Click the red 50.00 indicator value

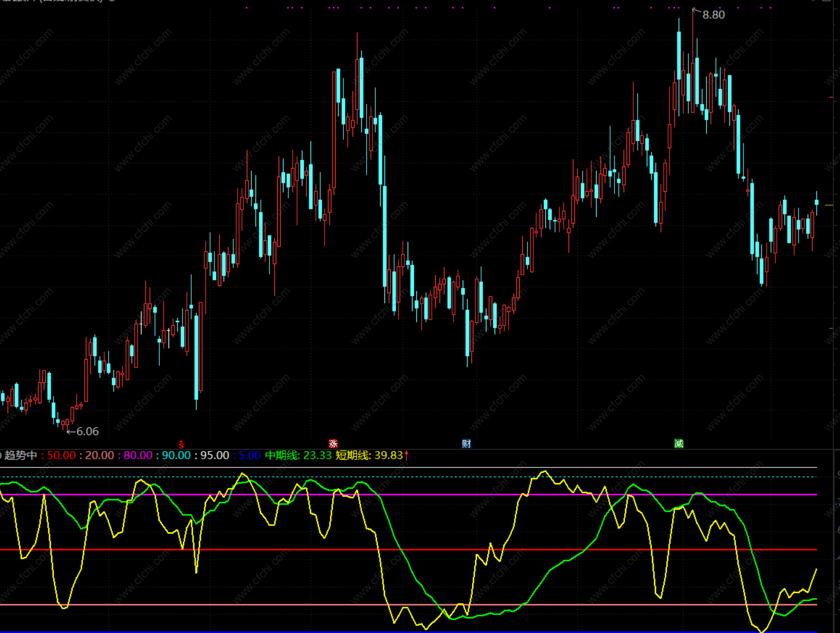coord(61,455)
